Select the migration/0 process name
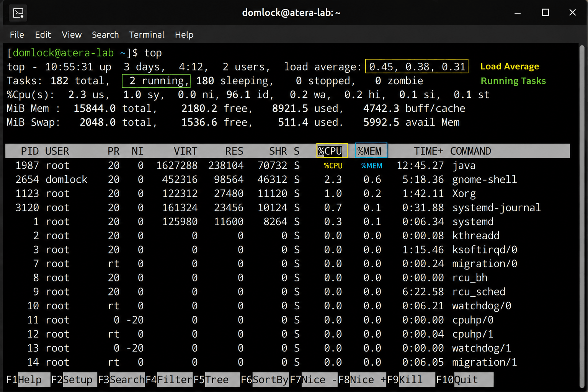The image size is (588, 392). (485, 264)
